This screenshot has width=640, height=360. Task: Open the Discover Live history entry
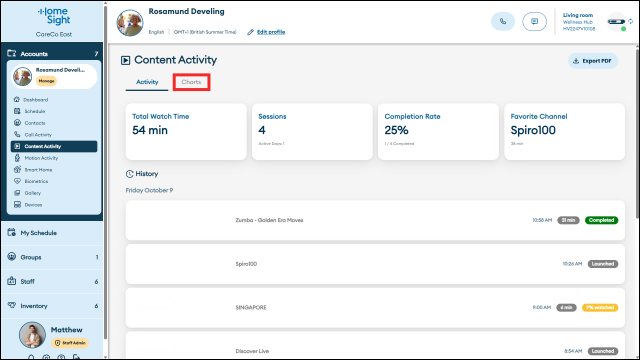tap(375, 345)
